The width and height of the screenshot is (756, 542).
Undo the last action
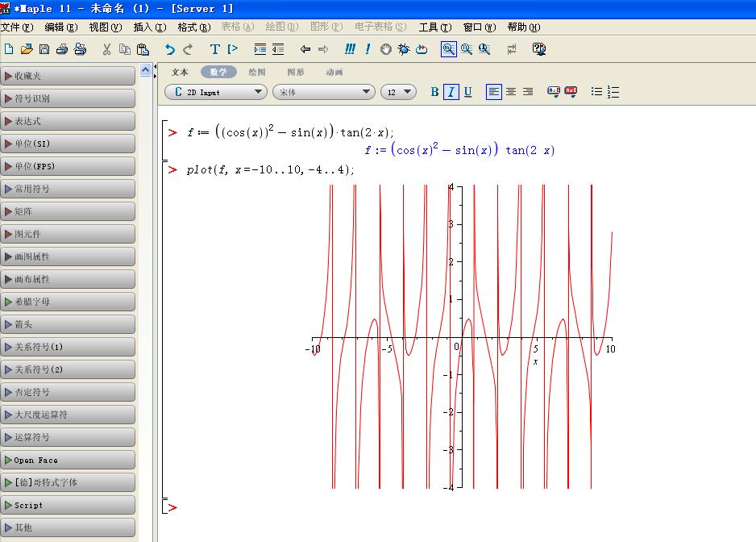(170, 48)
